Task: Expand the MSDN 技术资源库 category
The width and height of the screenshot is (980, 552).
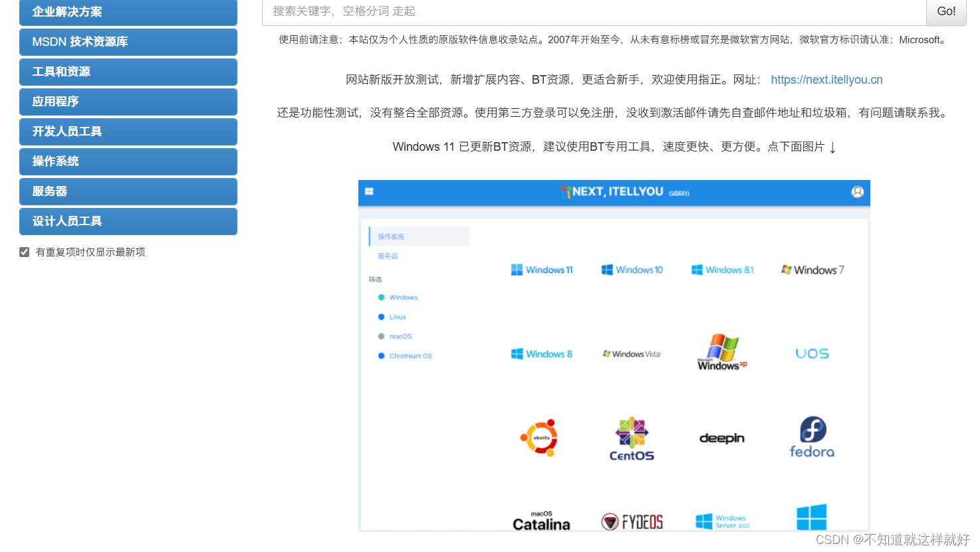Action: [x=128, y=42]
